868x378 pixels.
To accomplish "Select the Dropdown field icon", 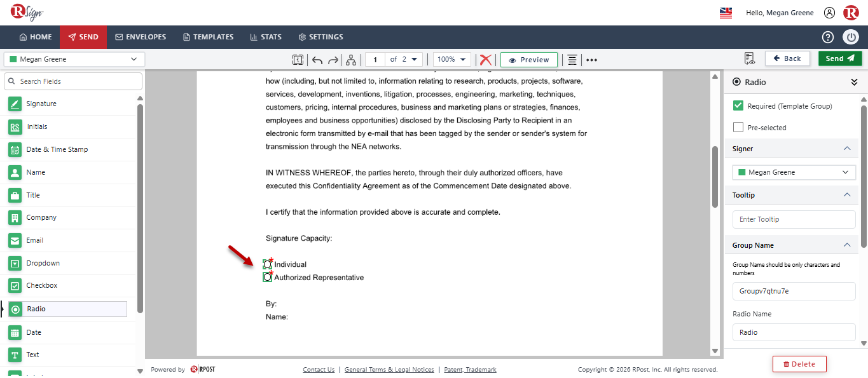I will tap(15, 263).
